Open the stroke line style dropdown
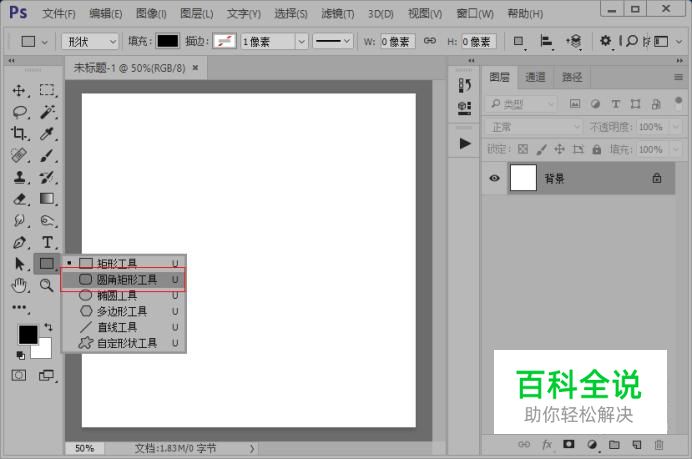The height and width of the screenshot is (459, 692). point(332,41)
